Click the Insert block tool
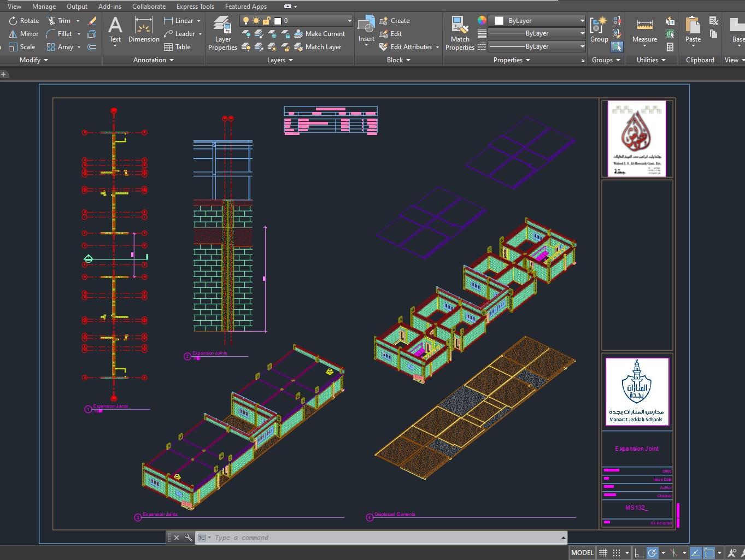This screenshot has width=745, height=560. 366,30
